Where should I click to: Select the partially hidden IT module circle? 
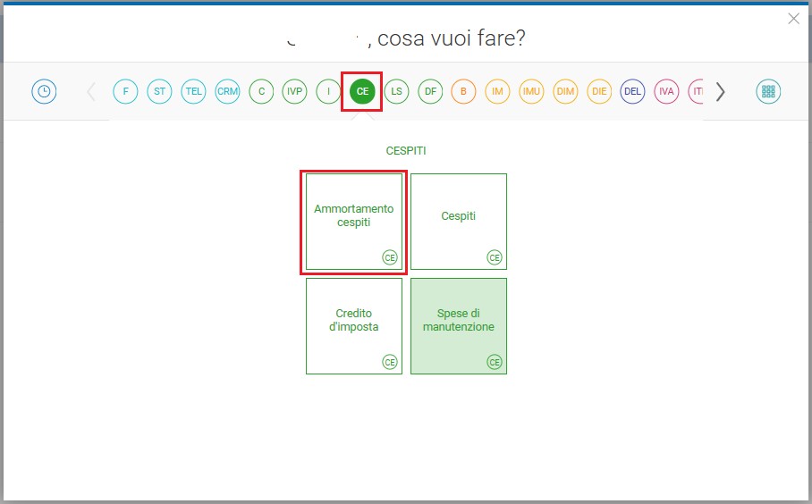(x=696, y=91)
